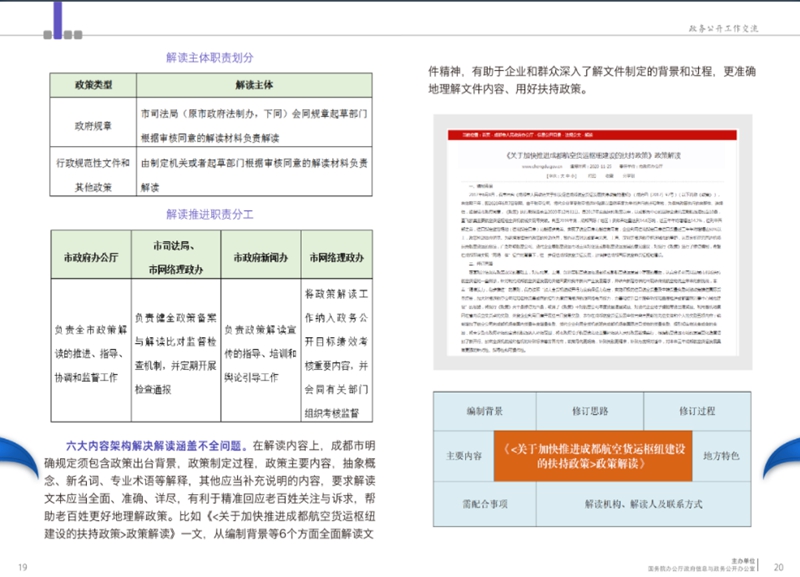The width and height of the screenshot is (800, 577).
Task: Click the 需配合事项 diagram box
Action: 485,504
